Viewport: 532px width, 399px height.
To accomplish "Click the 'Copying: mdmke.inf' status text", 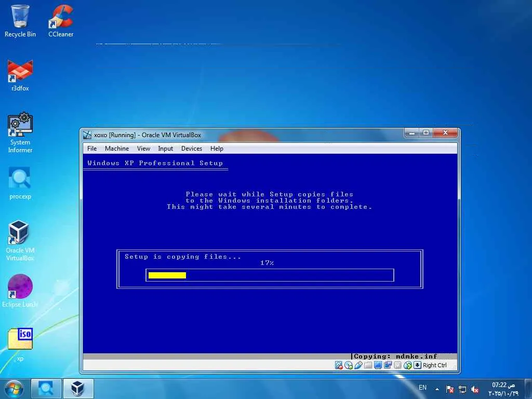I will 395,356.
